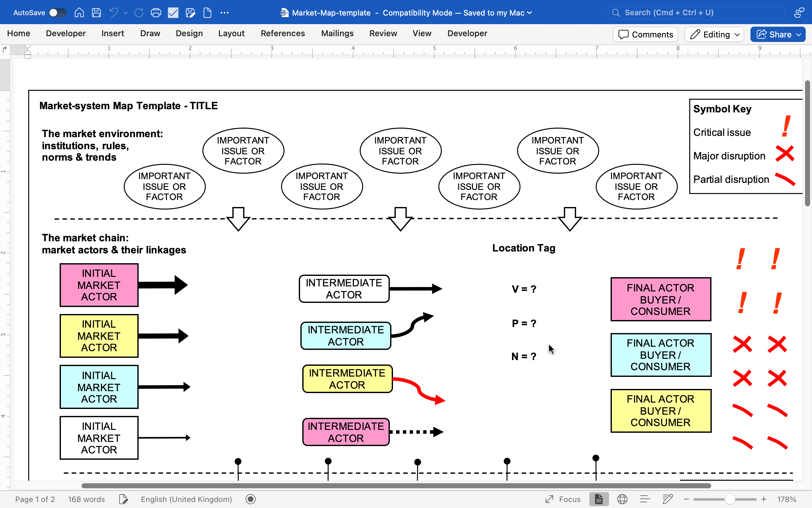Screen dimensions: 812x508
Task: Click the Major disruption legend label
Action: (x=729, y=156)
